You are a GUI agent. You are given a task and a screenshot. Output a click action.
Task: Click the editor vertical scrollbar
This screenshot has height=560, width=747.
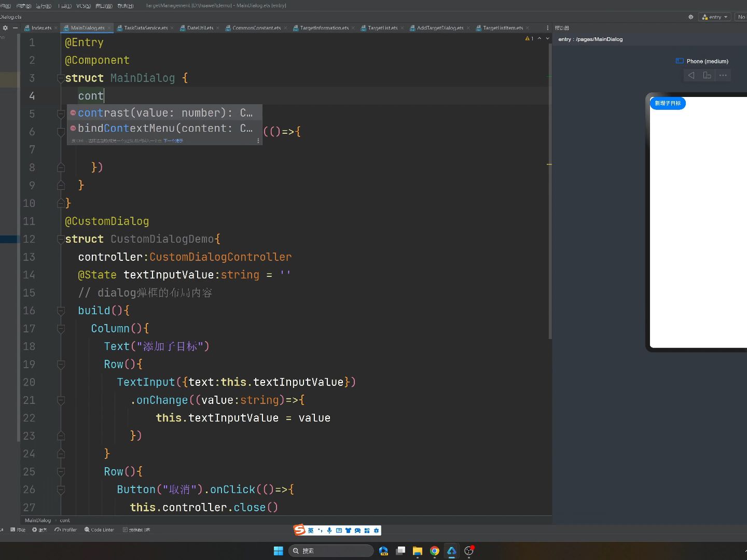(550, 192)
